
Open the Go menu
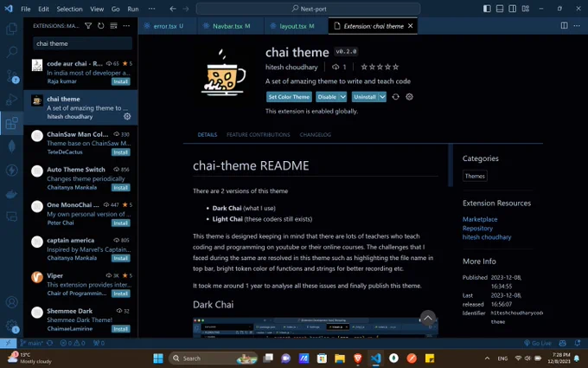pos(116,9)
